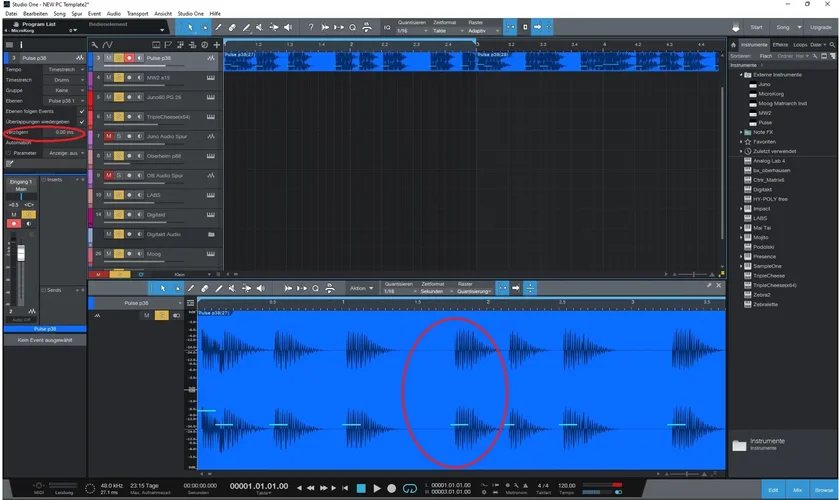The width and height of the screenshot is (839, 500).
Task: Click the Start button at top right
Action: (755, 28)
